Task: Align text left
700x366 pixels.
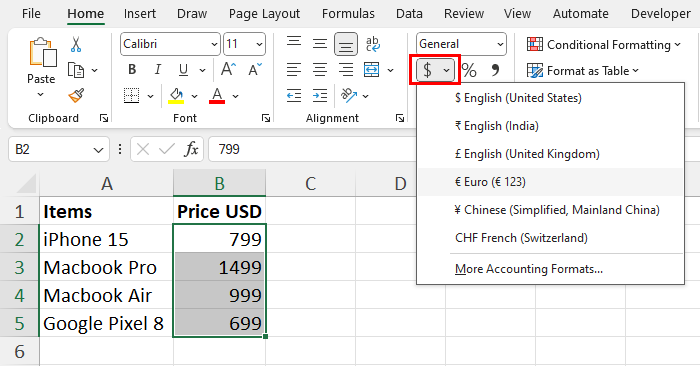Action: (294, 70)
